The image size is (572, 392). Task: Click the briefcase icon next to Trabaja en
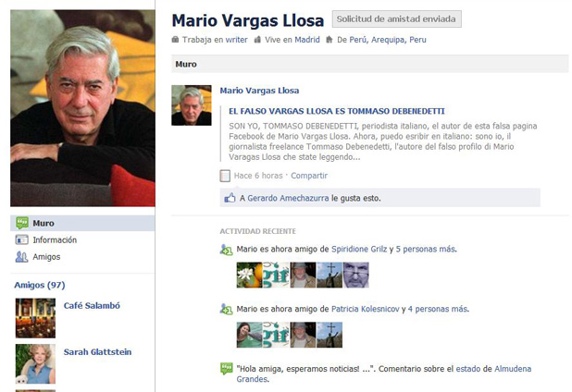[175, 40]
